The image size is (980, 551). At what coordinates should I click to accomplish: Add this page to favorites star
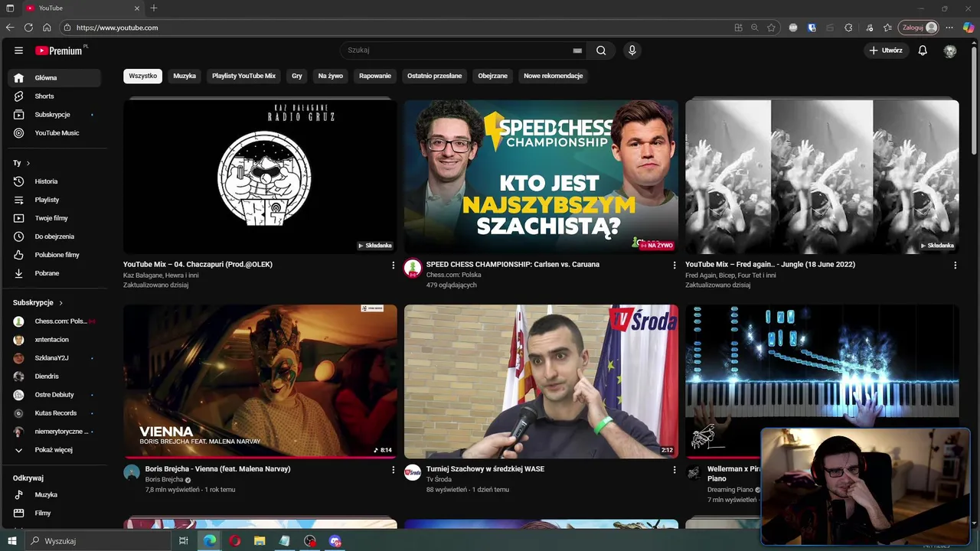(x=771, y=28)
